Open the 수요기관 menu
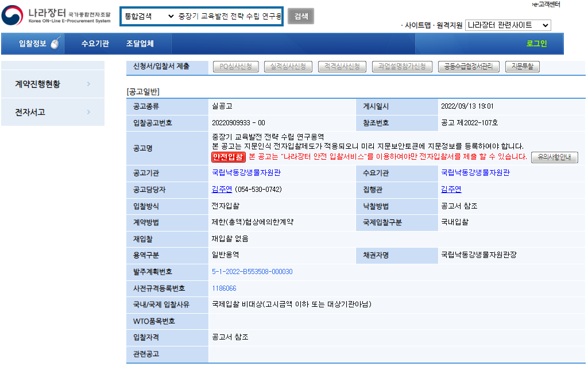This screenshot has width=588, height=366. point(95,44)
